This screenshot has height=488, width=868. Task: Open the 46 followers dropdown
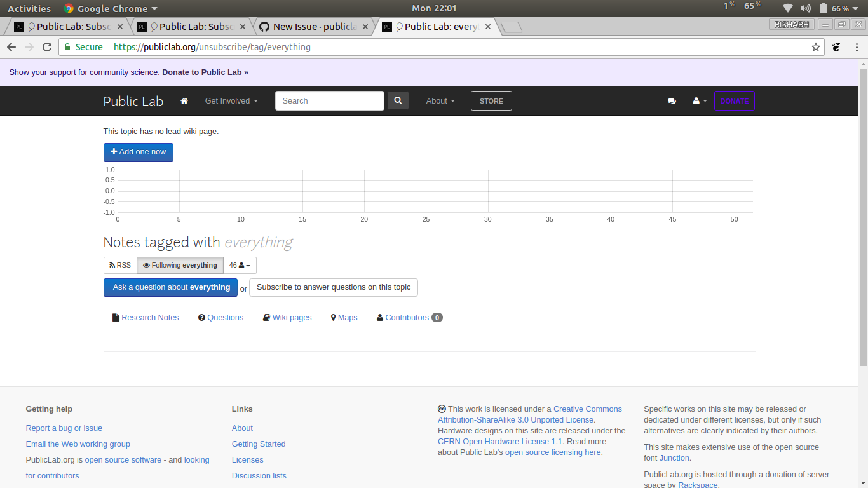click(240, 266)
